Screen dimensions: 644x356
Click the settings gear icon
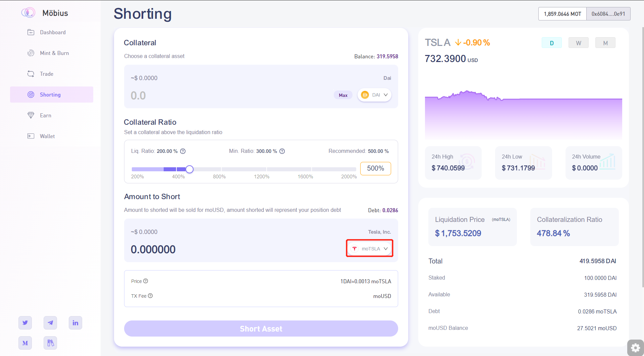(x=635, y=348)
